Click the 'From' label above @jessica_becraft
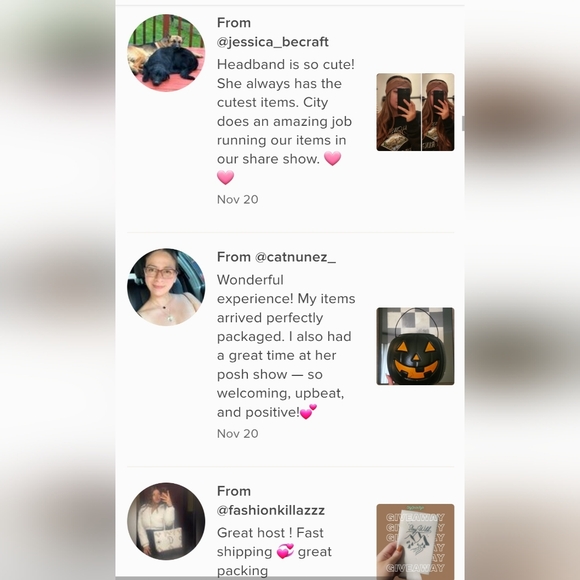 pos(234,23)
